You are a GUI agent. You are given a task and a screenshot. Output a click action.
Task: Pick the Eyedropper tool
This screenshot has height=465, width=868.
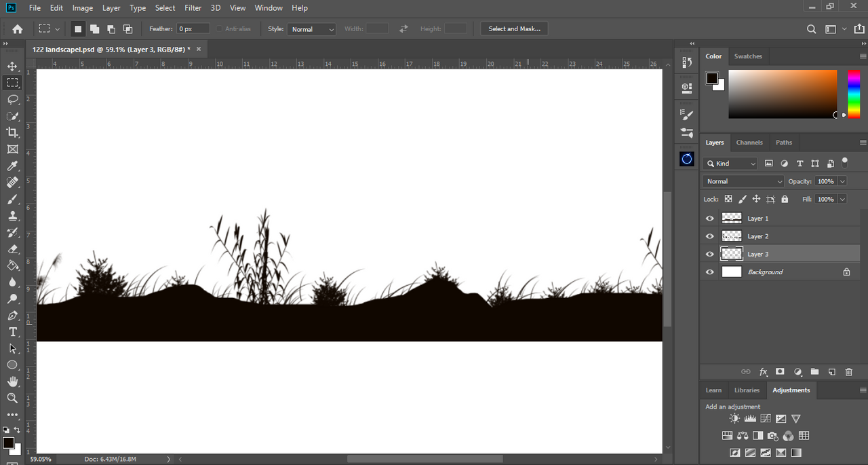(x=12, y=166)
